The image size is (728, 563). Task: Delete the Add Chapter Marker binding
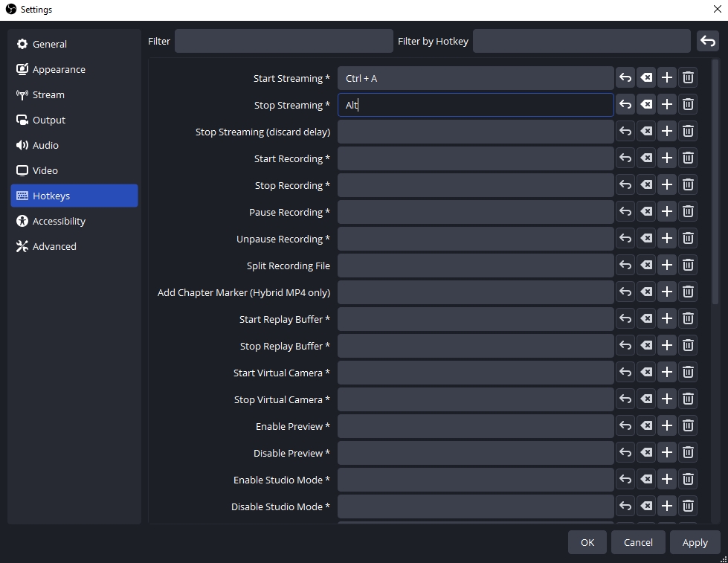pos(688,292)
